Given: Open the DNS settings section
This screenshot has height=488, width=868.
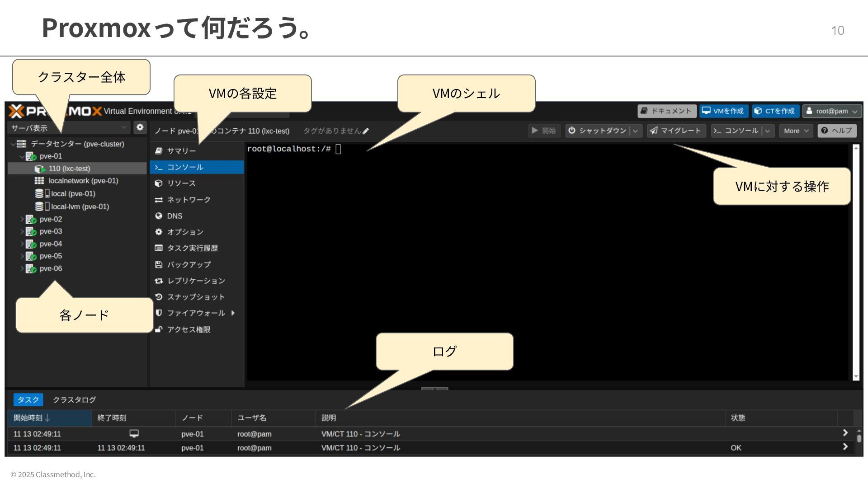Looking at the screenshot, I should coord(174,216).
